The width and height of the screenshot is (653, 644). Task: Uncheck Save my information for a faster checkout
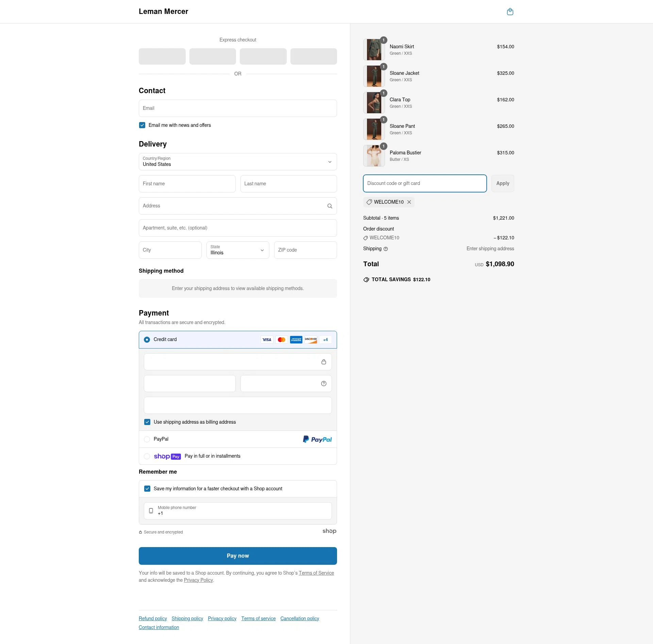point(147,489)
